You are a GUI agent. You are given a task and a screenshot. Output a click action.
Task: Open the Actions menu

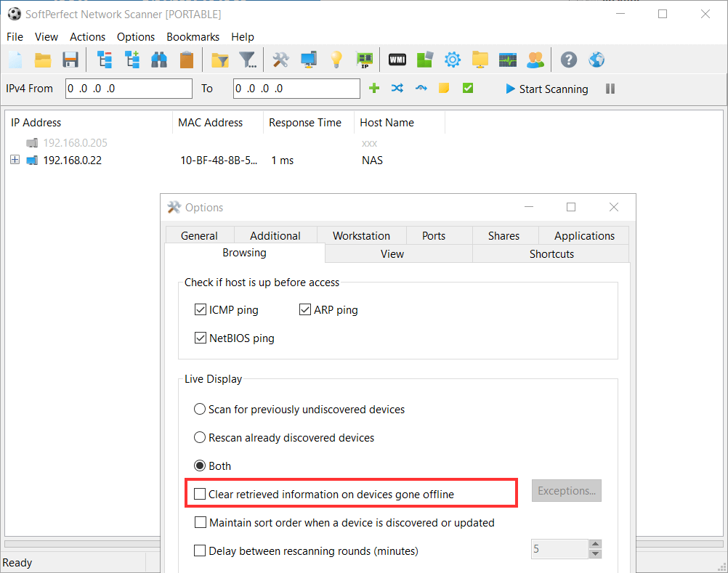[x=88, y=36]
